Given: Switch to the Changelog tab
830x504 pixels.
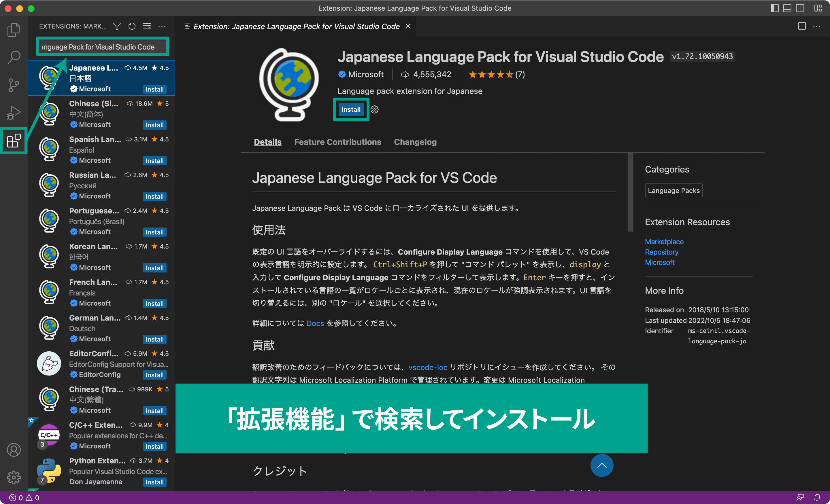Looking at the screenshot, I should 415,142.
